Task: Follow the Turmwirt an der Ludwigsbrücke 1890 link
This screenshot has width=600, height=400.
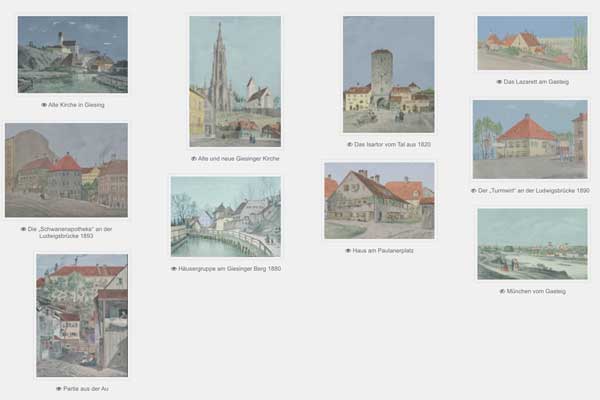Action: 534,190
